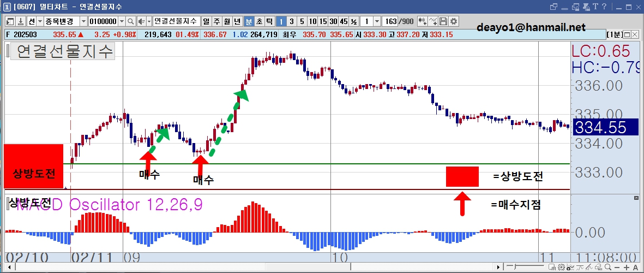Click the dashed gear bottom toolbar icon
Viewport: 644px width, 273px height.
[562, 267]
